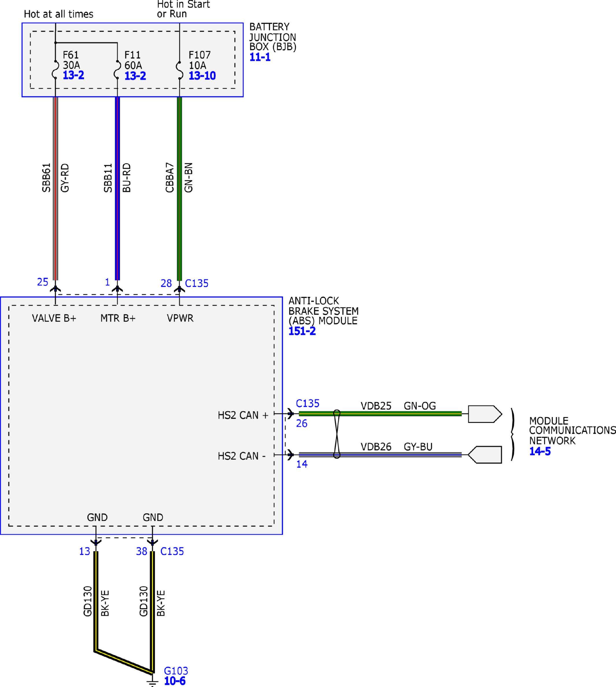
Task: Follow the 13-2 link under F61 30A
Action: (73, 75)
